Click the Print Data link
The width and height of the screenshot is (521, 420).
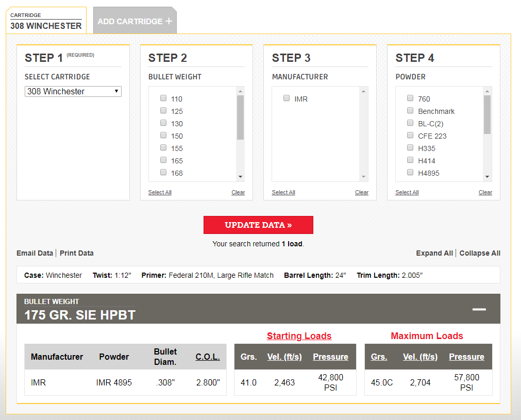pyautogui.click(x=76, y=253)
